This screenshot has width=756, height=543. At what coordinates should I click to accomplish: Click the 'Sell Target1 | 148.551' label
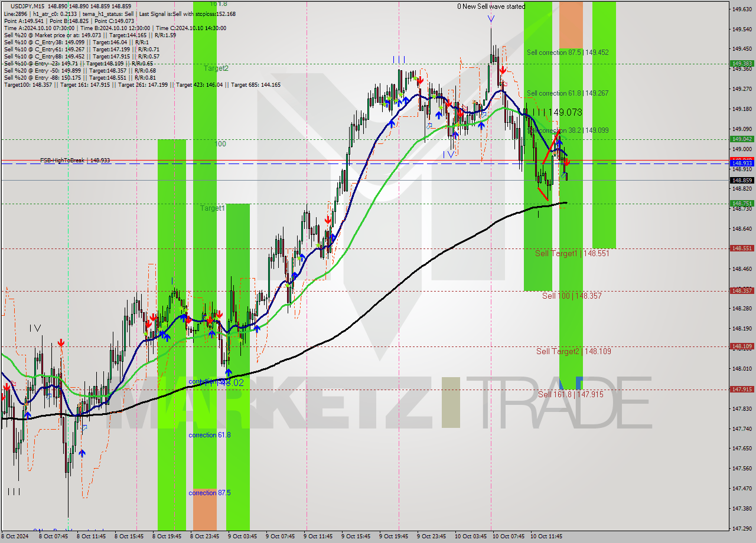click(572, 253)
